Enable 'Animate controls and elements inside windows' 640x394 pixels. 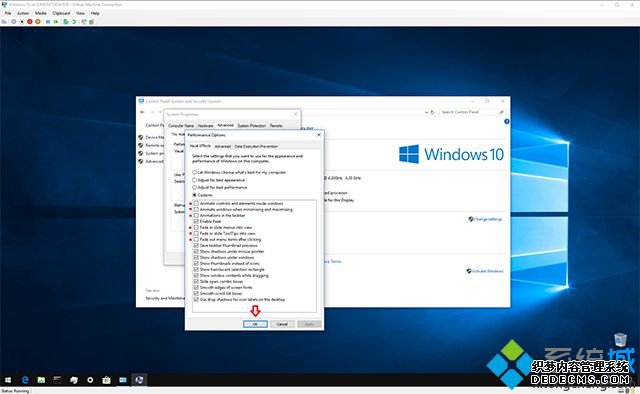(196, 203)
